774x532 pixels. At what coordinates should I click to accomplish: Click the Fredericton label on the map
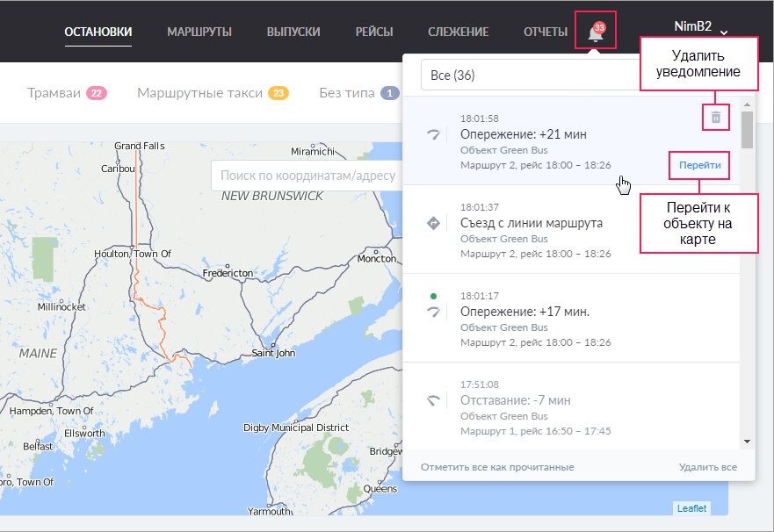(x=228, y=273)
